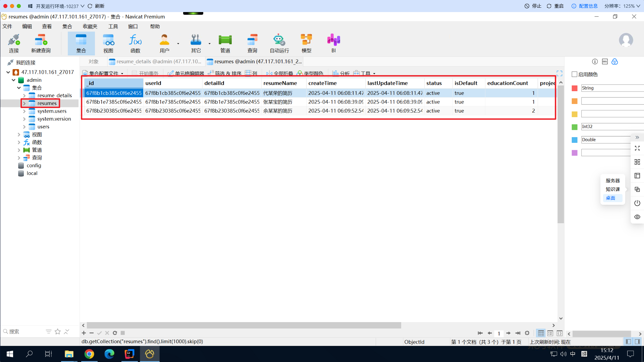Open the info panel icon

[x=595, y=62]
